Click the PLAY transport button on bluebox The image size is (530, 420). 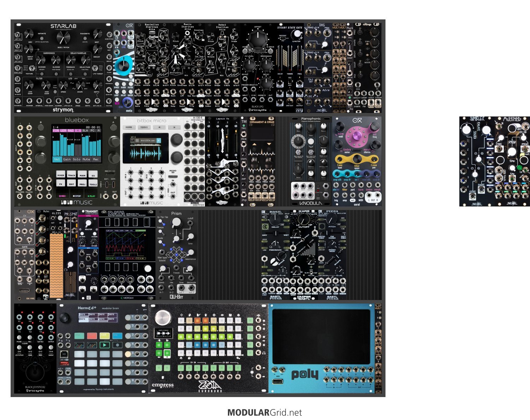coord(91,193)
